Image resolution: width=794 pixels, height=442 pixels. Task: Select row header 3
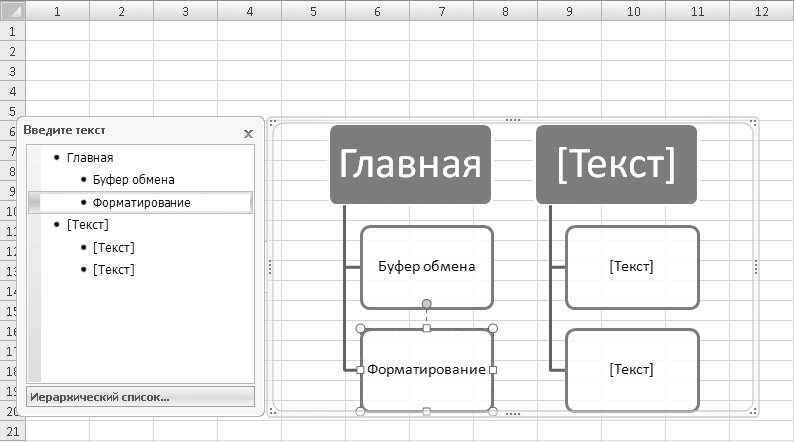pos(12,71)
